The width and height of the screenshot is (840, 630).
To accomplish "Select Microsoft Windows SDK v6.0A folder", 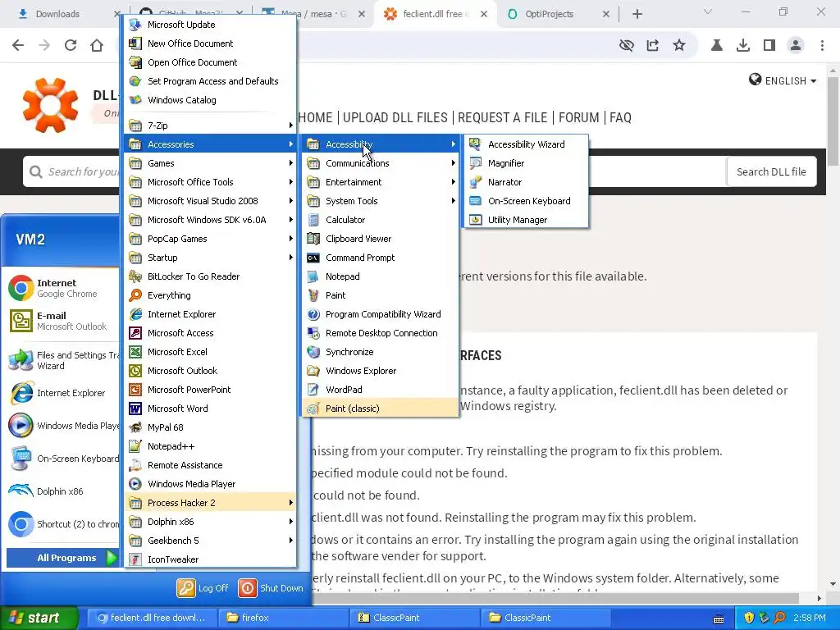I will pyautogui.click(x=210, y=220).
